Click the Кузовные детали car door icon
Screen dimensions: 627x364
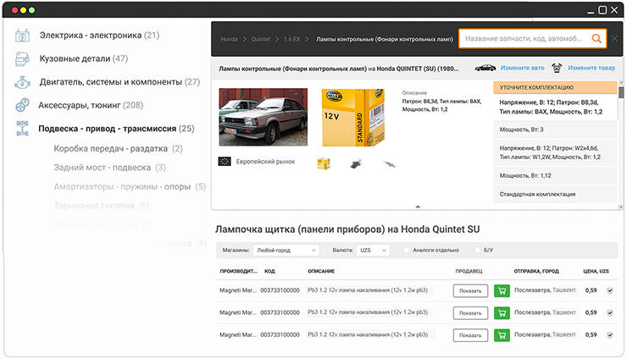(22, 58)
